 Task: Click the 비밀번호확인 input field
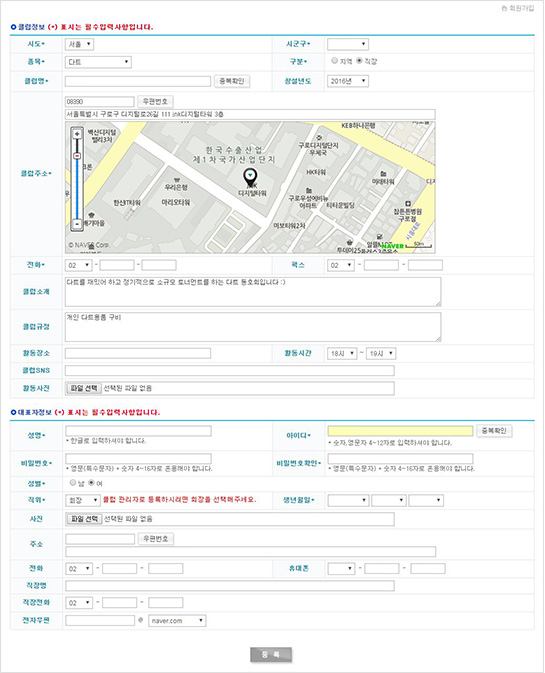pyautogui.click(x=400, y=459)
